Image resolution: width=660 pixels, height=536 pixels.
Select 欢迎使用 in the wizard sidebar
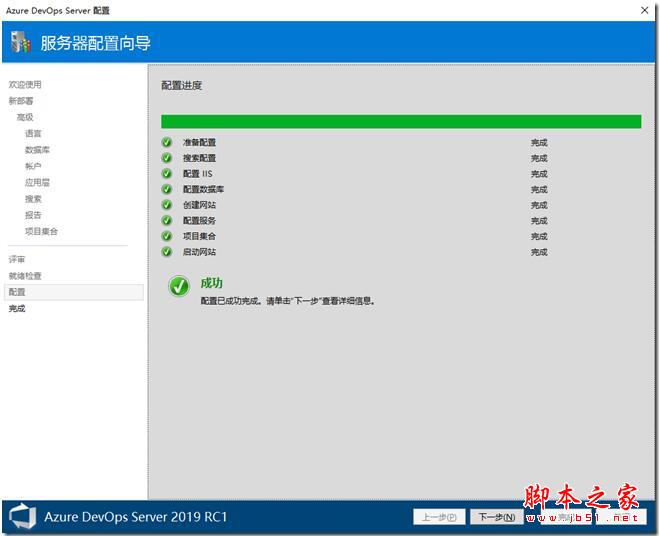[25, 85]
